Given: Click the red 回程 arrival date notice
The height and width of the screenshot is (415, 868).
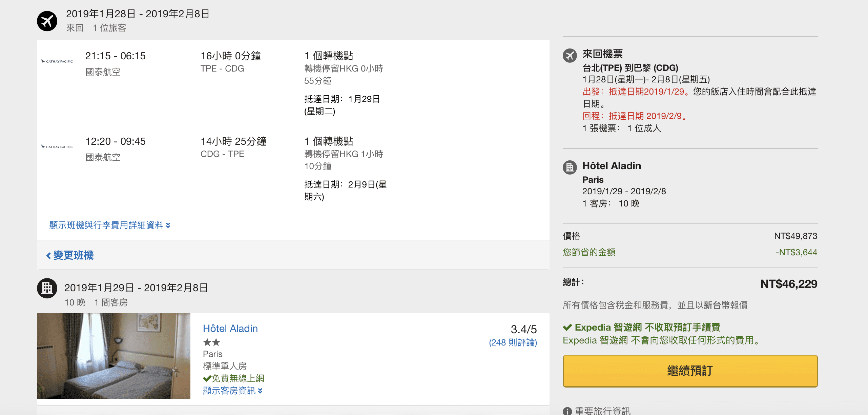Looking at the screenshot, I should [x=636, y=116].
